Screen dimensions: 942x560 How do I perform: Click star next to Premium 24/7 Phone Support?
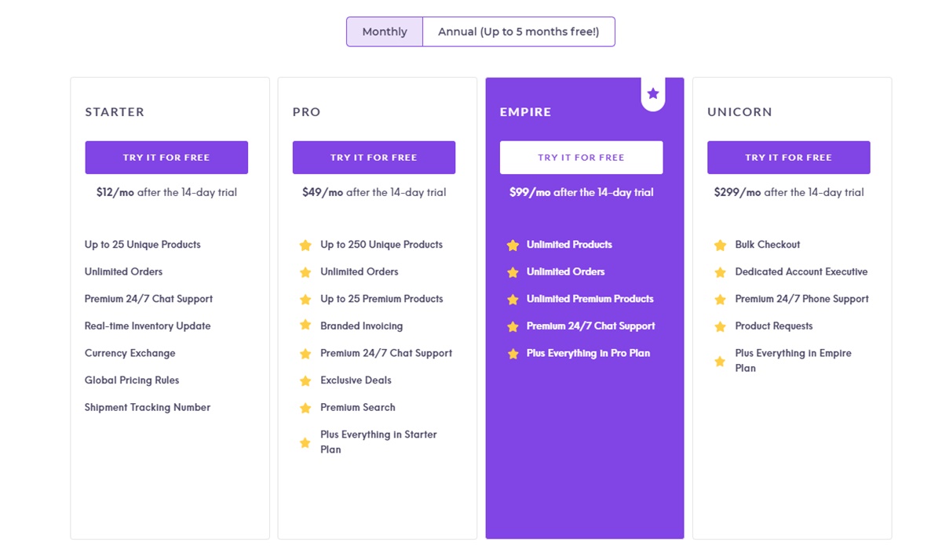click(x=720, y=300)
